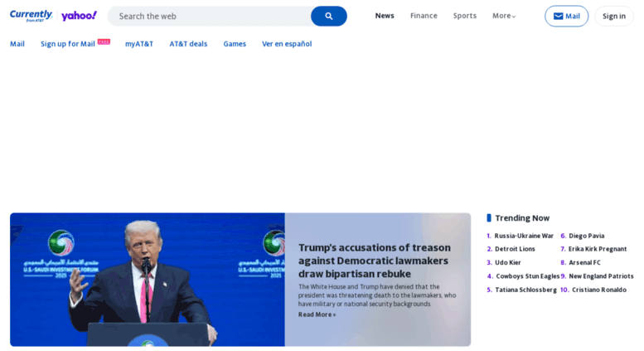This screenshot has height=351, width=644.
Task: Open the Mail link in the sub-navigation
Action: point(17,44)
